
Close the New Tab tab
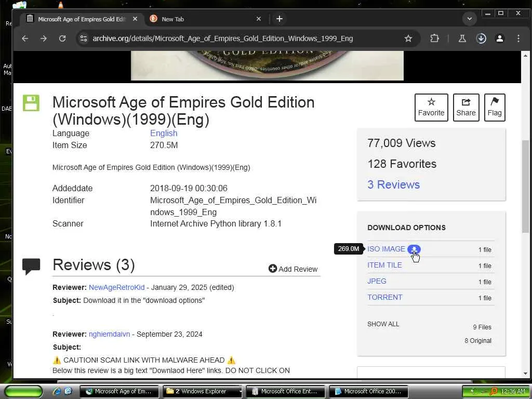(259, 19)
